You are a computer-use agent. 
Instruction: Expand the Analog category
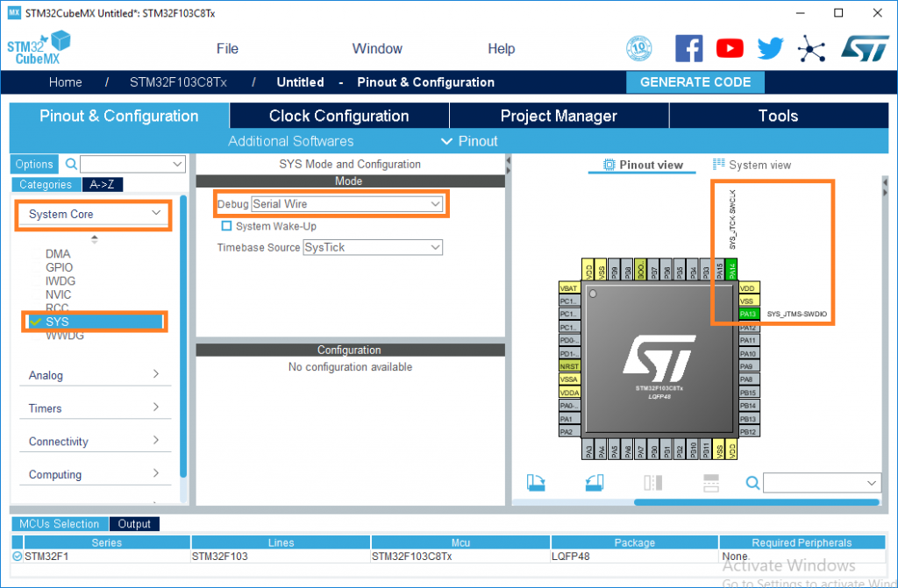(x=95, y=375)
